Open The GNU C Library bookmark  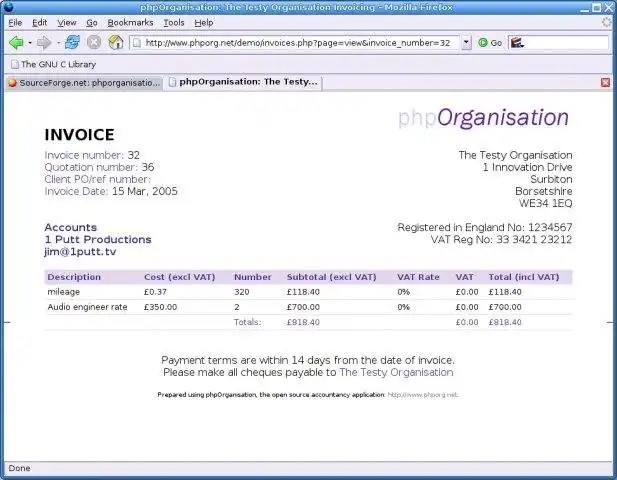coord(54,64)
